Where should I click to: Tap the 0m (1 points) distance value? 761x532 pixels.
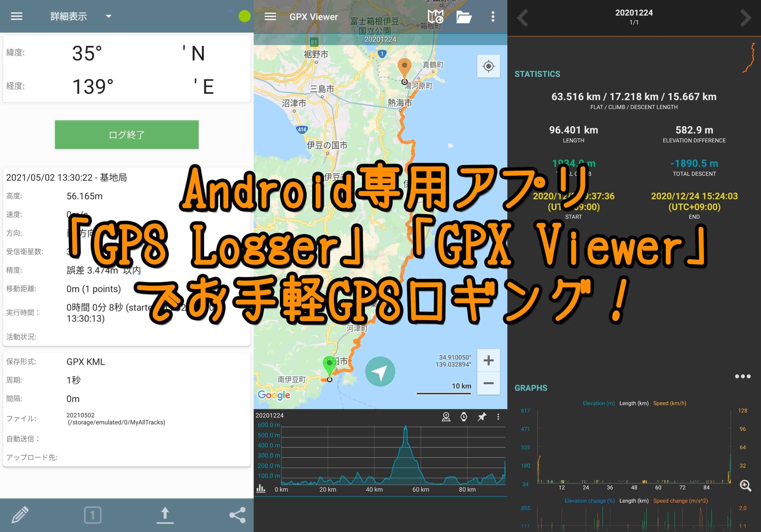(94, 289)
